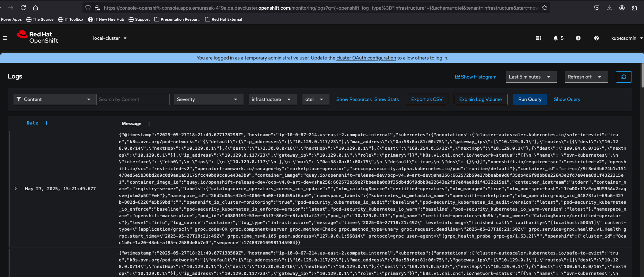
Task: Click the Run Query button
Action: 530,99
